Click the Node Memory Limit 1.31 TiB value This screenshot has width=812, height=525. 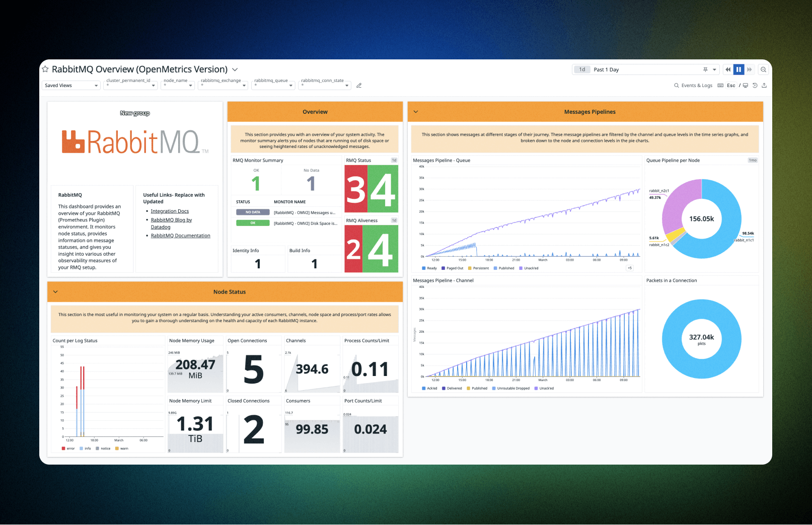point(195,429)
